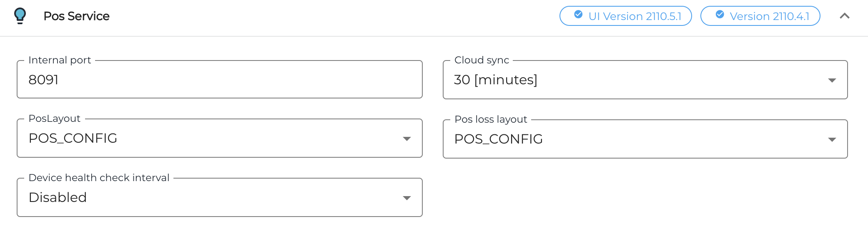Open the Disabled health check interval dropdown

coord(208,197)
